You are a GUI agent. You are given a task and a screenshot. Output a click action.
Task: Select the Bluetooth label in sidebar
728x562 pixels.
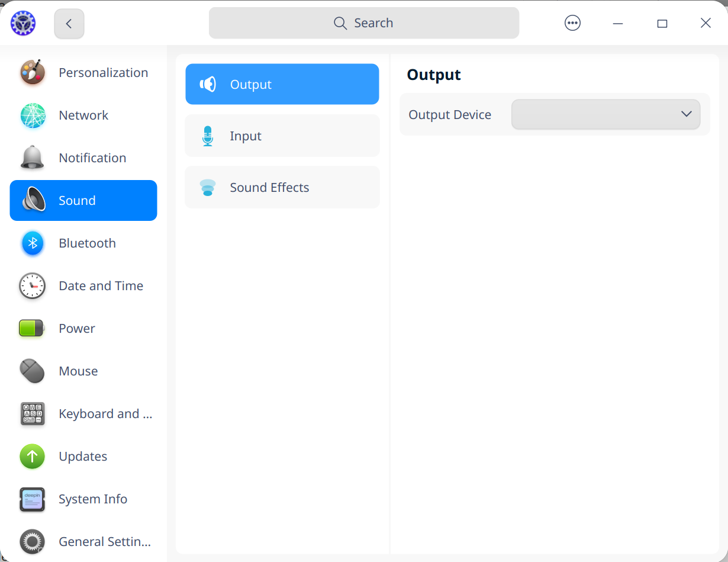pyautogui.click(x=87, y=243)
